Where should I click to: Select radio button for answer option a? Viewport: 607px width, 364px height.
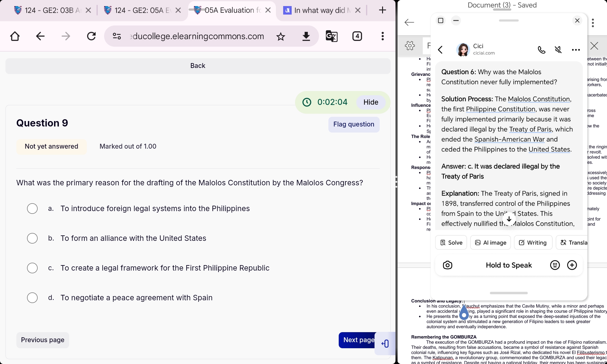[x=32, y=208]
